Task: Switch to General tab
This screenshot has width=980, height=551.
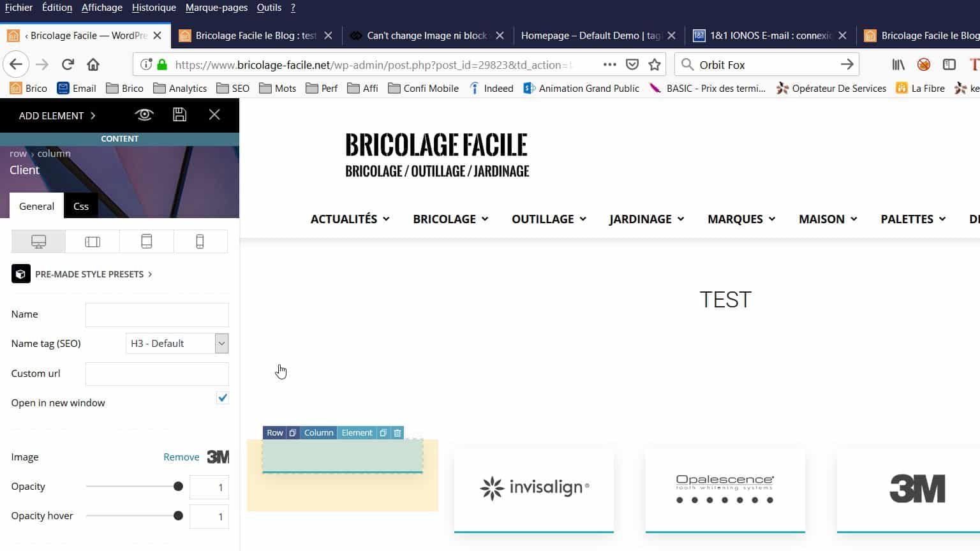Action: coord(36,206)
